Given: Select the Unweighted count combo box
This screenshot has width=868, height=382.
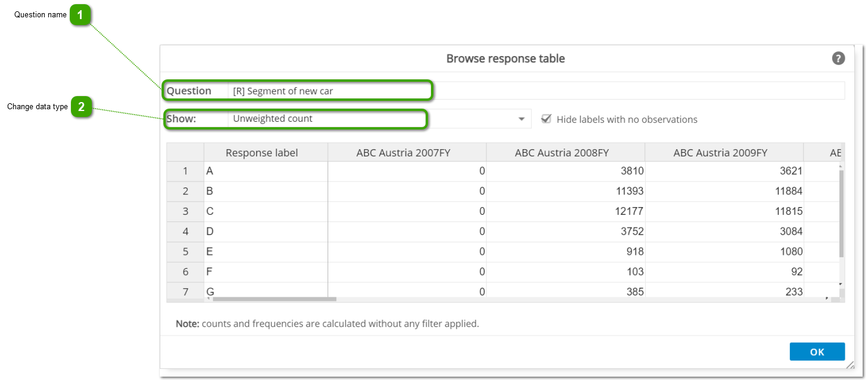Looking at the screenshot, I should [x=327, y=119].
